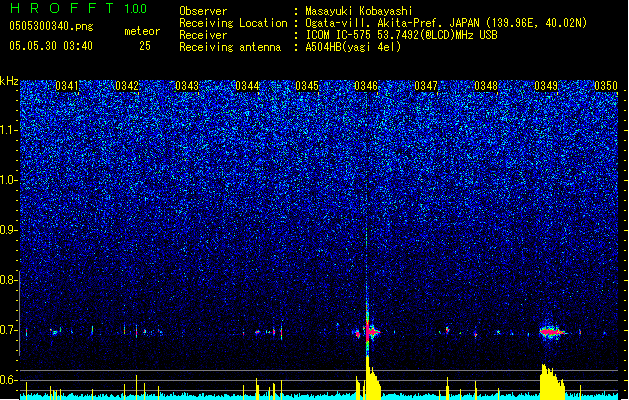This screenshot has width=629, height=400.
Task: Click the 0343 time marker
Action: [187, 86]
